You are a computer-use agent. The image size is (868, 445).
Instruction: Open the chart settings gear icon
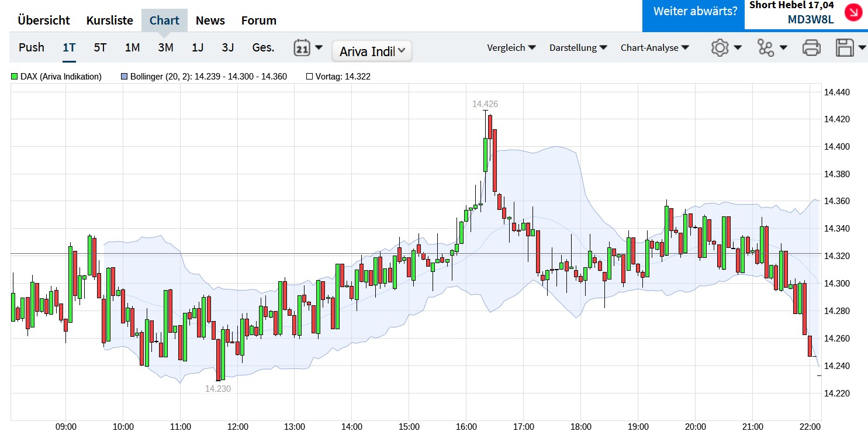720,47
